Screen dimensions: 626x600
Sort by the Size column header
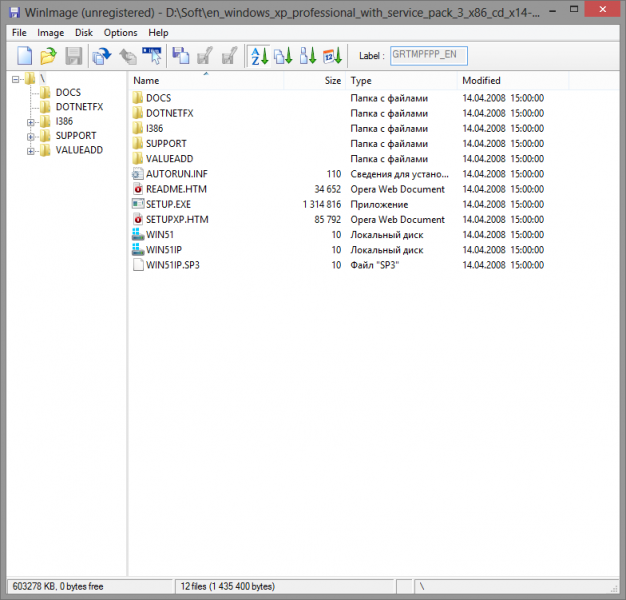(x=314, y=81)
